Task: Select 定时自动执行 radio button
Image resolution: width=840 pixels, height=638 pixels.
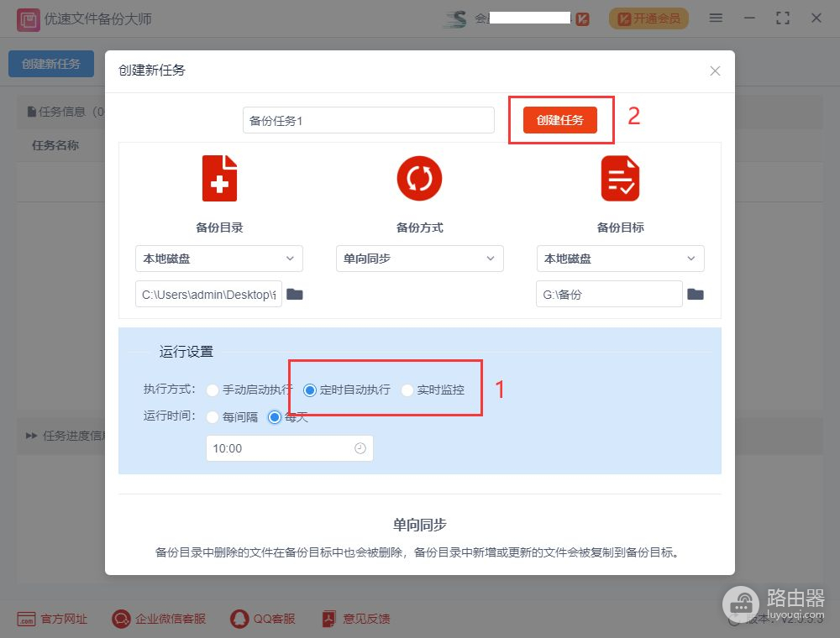Action: pos(310,390)
